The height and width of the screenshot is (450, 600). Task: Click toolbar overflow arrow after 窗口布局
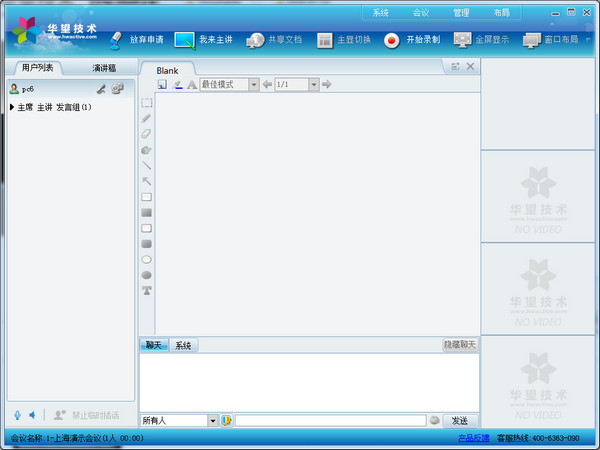tap(588, 39)
